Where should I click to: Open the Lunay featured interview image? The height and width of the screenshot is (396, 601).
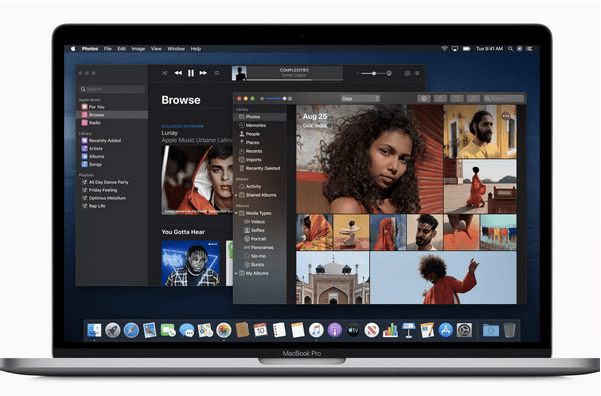197,180
